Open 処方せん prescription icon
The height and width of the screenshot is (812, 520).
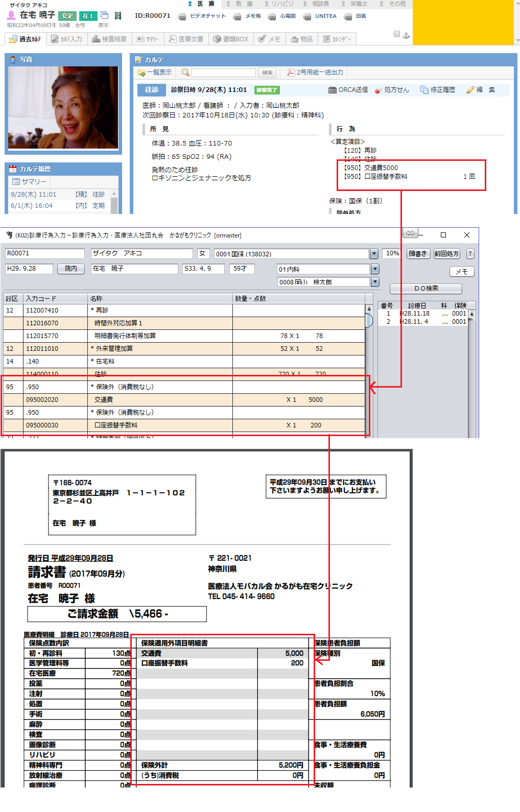(378, 90)
